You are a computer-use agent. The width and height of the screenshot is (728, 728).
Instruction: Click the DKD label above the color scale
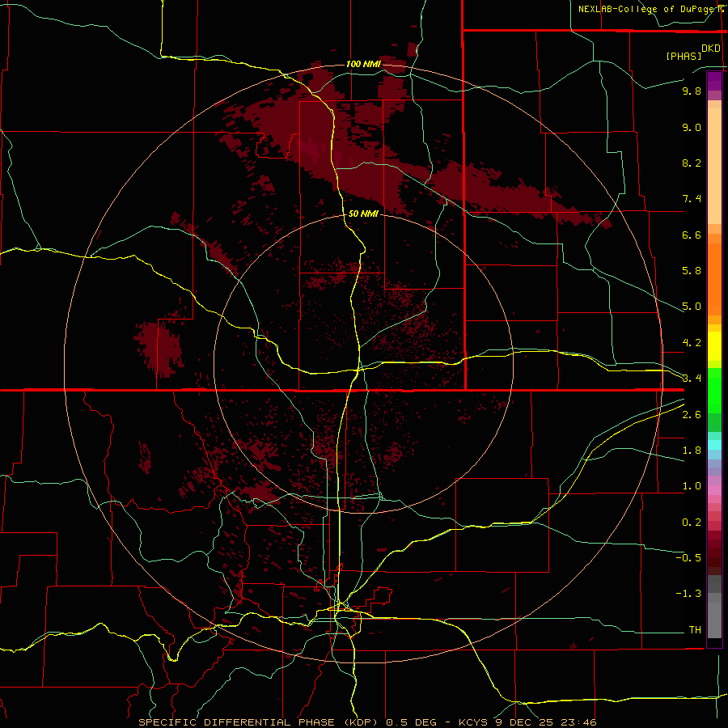click(x=711, y=49)
